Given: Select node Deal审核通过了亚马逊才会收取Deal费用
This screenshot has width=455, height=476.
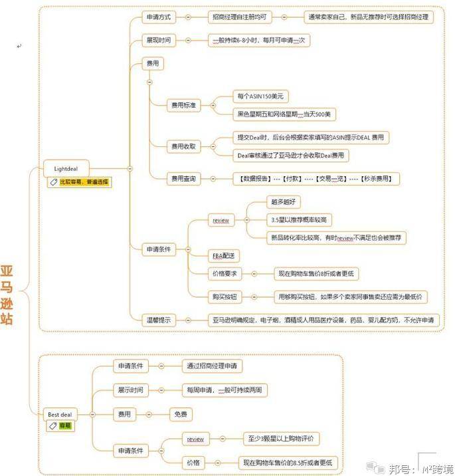Looking at the screenshot, I should pyautogui.click(x=290, y=156).
